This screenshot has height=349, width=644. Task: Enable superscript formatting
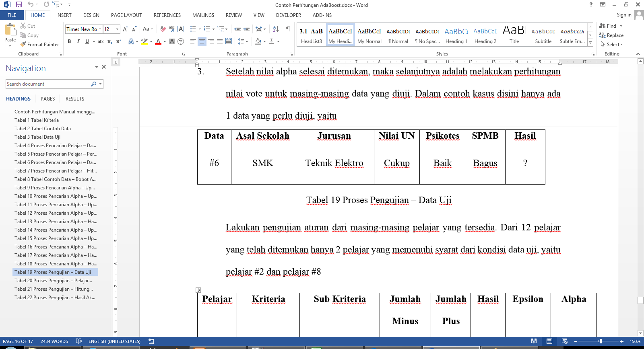(119, 41)
